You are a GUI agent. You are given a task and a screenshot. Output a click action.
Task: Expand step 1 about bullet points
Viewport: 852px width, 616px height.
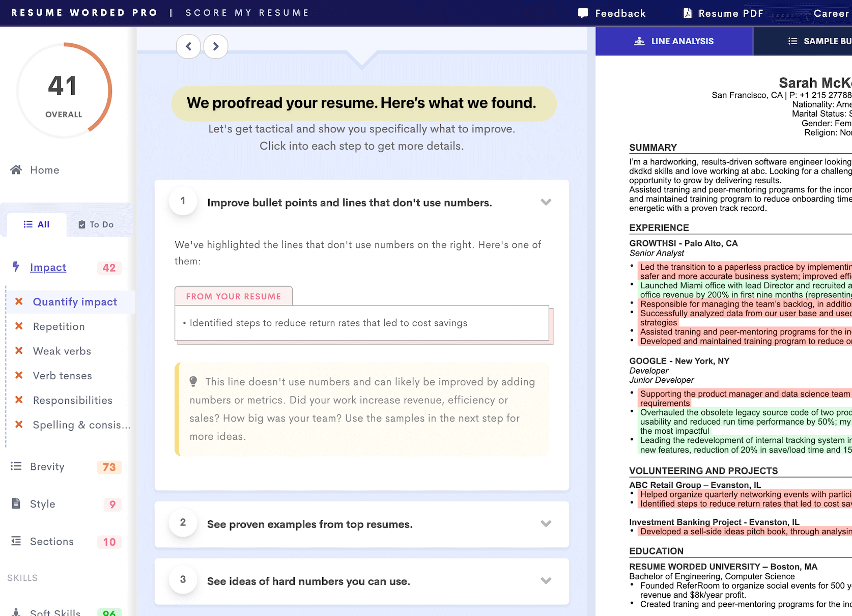[546, 202]
